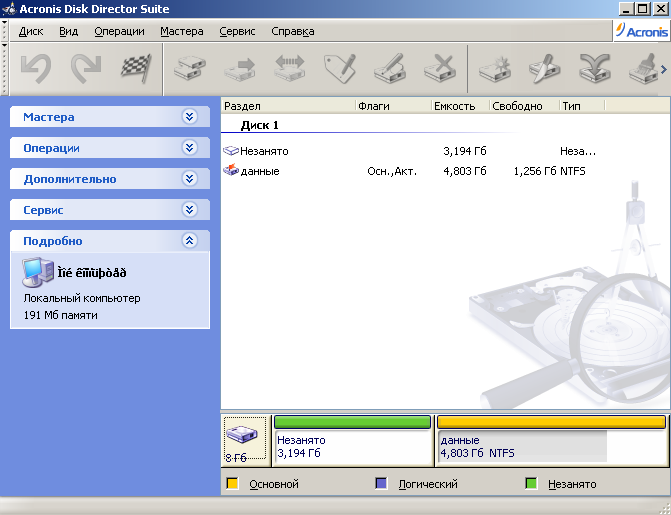The width and height of the screenshot is (671, 515).
Task: Sort by the Емкость column header
Action: click(460, 106)
